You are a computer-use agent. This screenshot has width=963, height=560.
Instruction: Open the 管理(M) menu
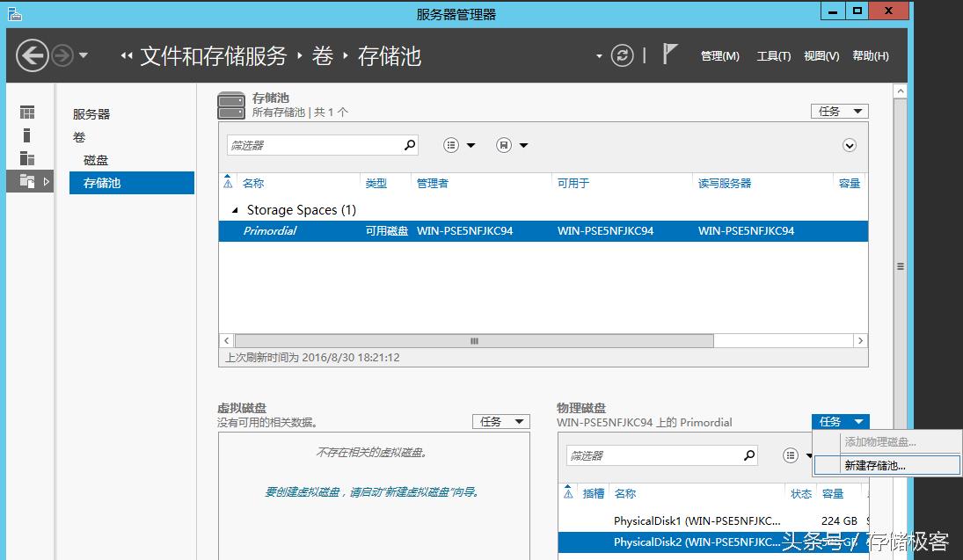[719, 55]
